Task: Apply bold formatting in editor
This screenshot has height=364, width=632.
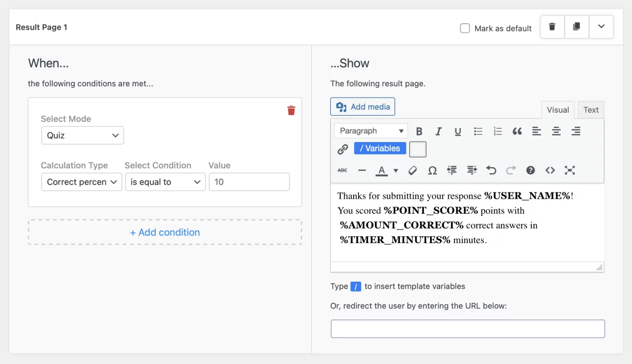Action: point(419,131)
